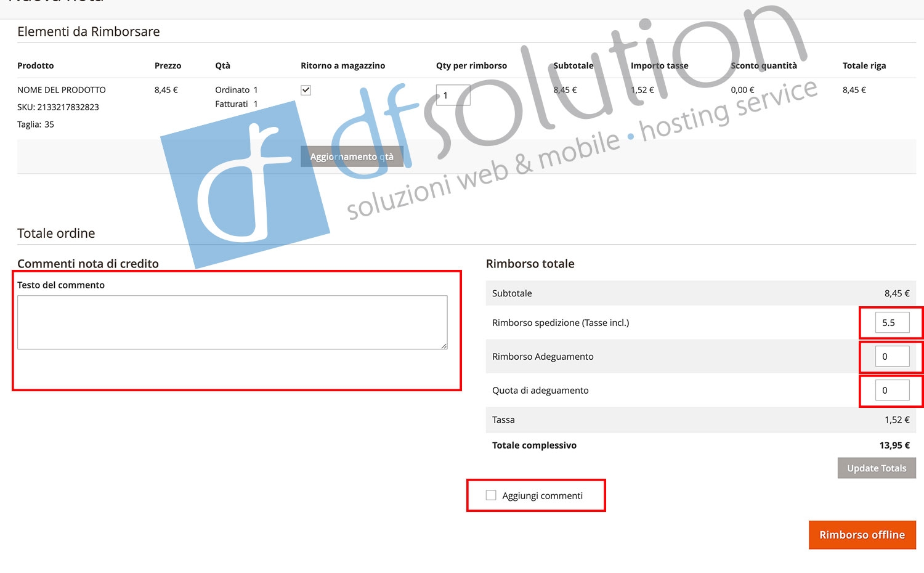Click the textarea resize handle corner

click(x=444, y=346)
